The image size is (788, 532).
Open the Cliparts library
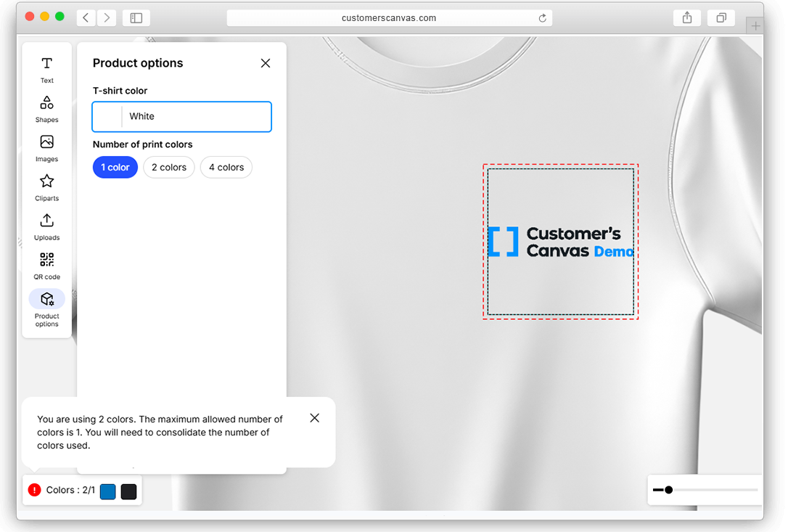click(x=47, y=187)
